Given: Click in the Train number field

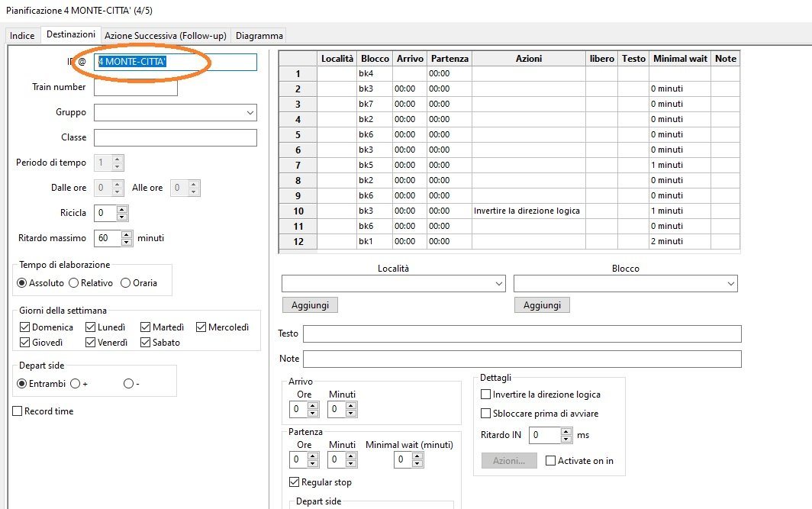Looking at the screenshot, I should [x=136, y=88].
